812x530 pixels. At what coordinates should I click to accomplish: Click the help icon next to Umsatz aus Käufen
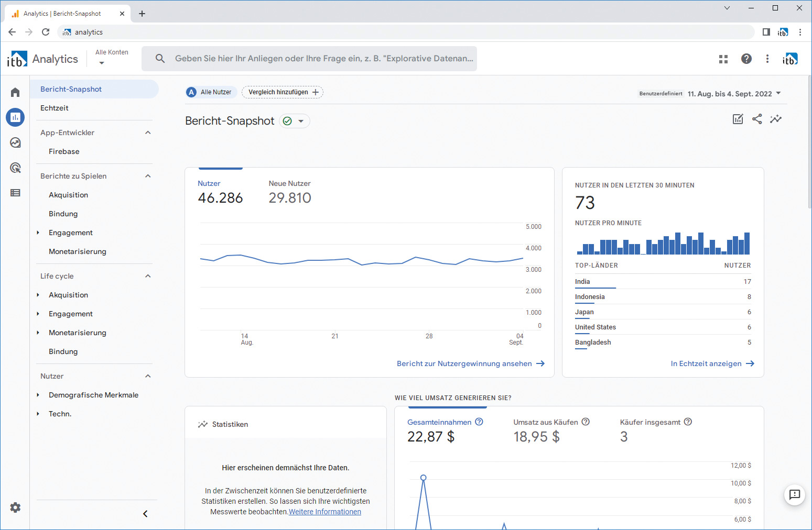tap(586, 422)
